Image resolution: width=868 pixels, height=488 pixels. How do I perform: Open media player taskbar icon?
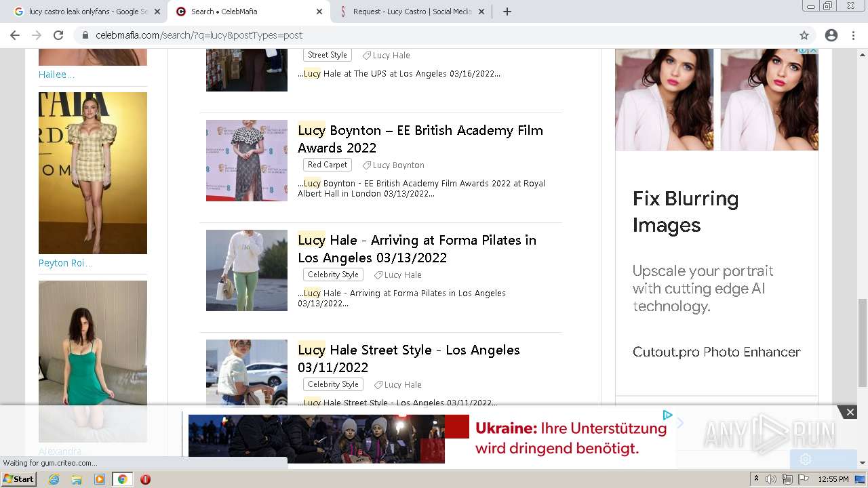(100, 479)
